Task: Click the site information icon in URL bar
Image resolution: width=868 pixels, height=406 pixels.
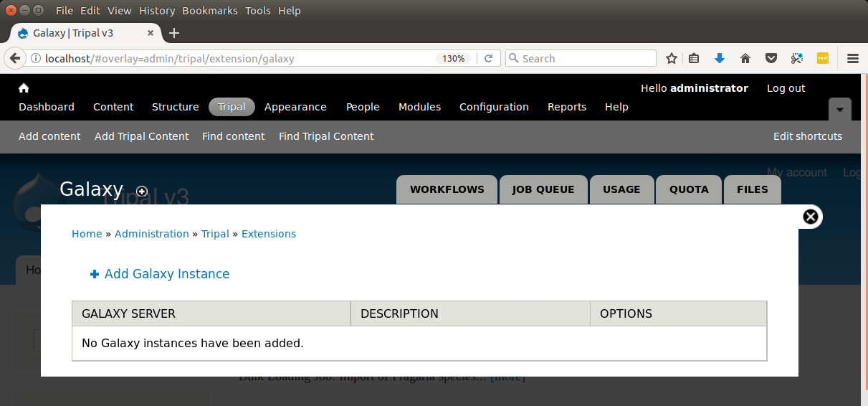Action: pyautogui.click(x=35, y=59)
